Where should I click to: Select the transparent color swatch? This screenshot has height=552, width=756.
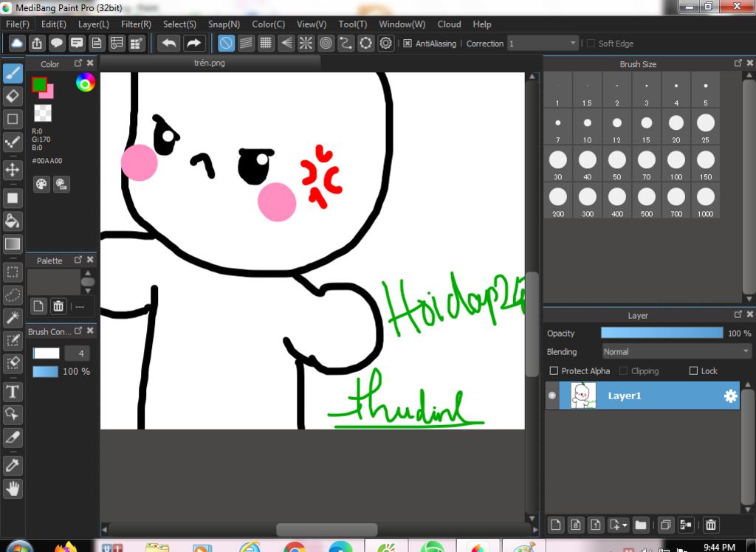pos(43,114)
